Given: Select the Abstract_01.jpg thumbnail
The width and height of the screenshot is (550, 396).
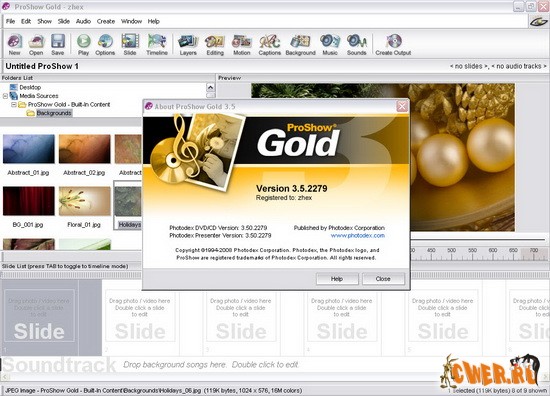Looking at the screenshot, I should (x=28, y=149).
